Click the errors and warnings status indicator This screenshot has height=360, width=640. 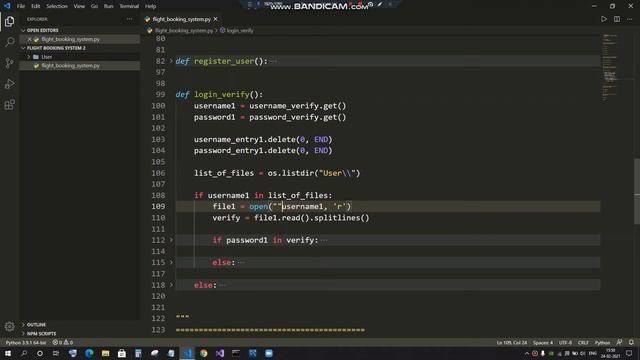click(62, 342)
